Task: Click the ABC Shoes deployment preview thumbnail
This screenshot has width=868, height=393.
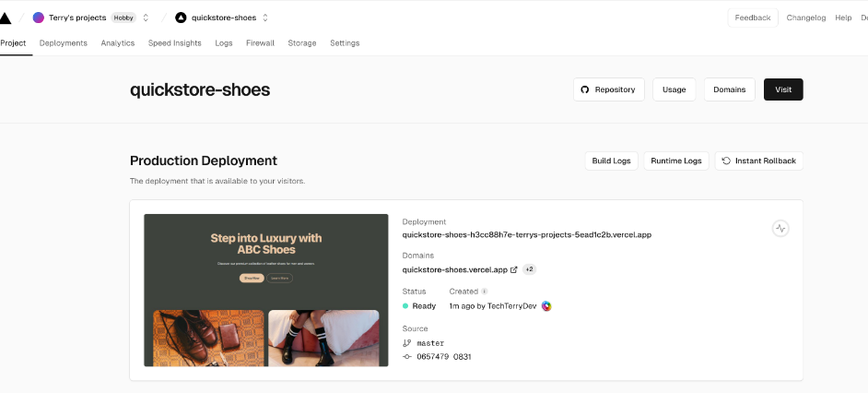Action: (x=265, y=290)
